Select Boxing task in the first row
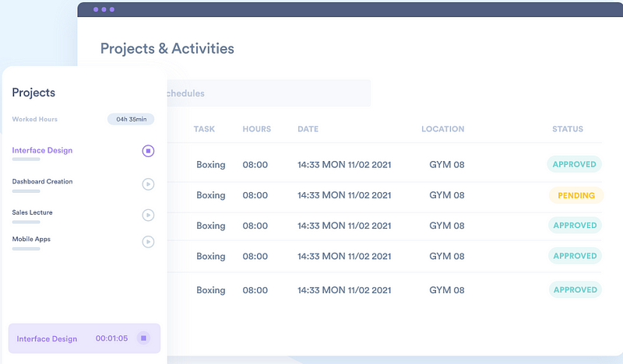Image resolution: width=623 pixels, height=364 pixels. 210,165
